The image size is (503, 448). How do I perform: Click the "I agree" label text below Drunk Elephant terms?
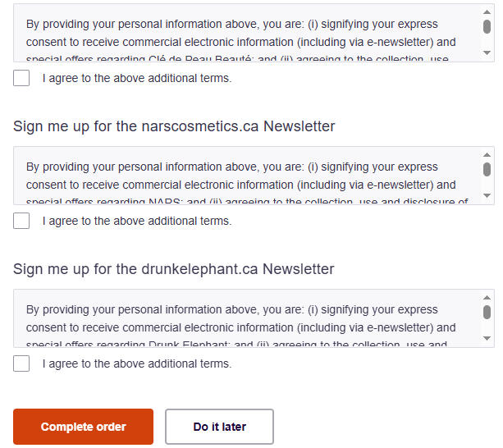click(137, 363)
